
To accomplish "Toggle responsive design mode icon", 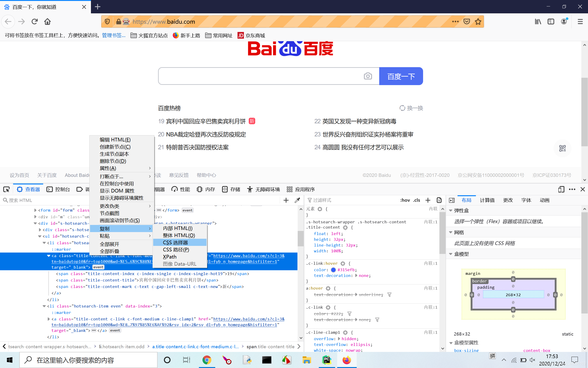I will coord(561,189).
